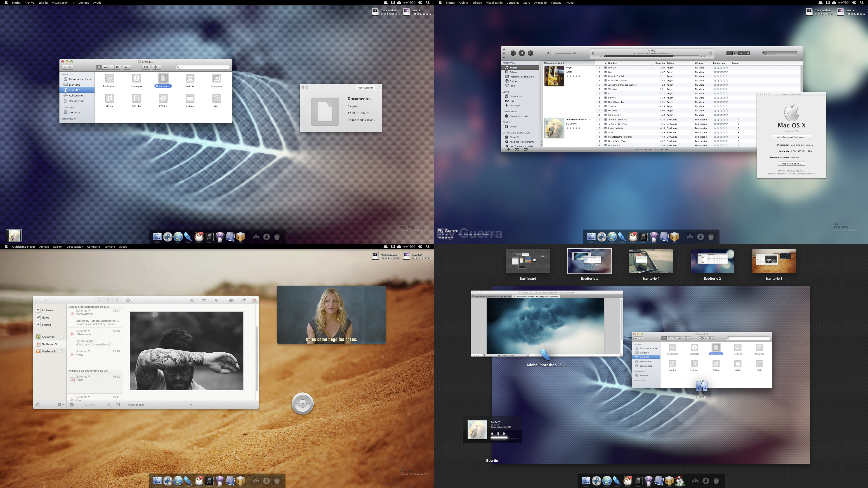Open Películas in the iTunes library sidebar
Viewport: 868px width, 488px height.
[520, 72]
